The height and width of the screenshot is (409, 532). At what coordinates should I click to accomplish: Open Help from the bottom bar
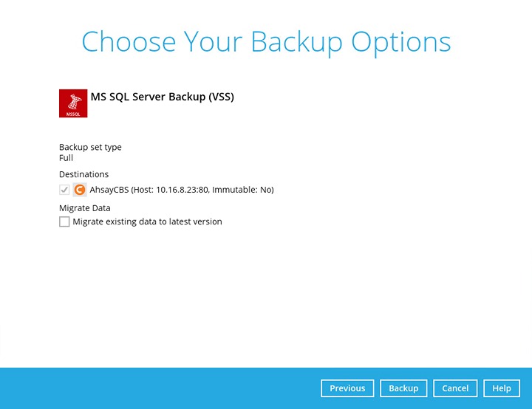point(502,388)
